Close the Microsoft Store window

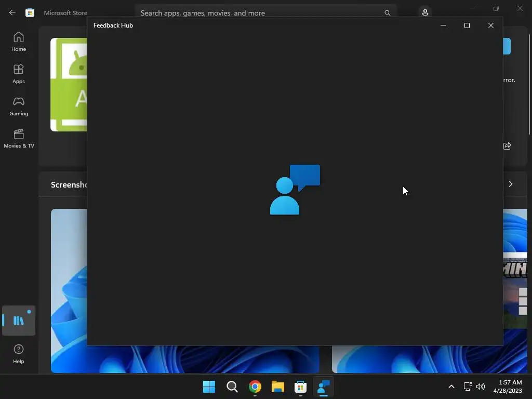coord(520,8)
